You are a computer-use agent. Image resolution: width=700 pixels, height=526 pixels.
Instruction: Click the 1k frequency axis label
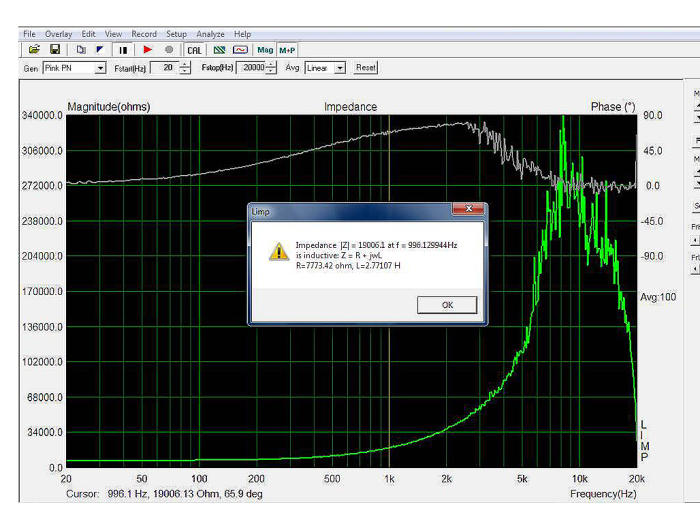(389, 479)
